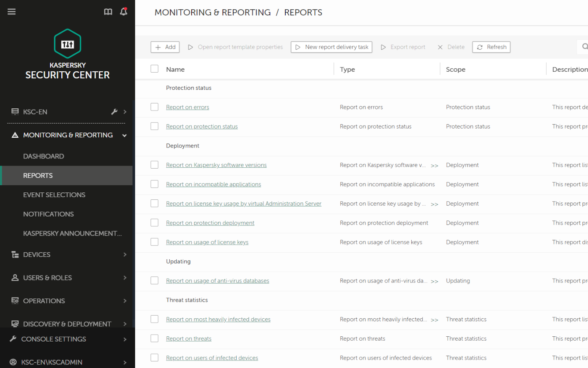Expand truncated type for Kaspersky software versions
588x368 pixels.
point(435,166)
